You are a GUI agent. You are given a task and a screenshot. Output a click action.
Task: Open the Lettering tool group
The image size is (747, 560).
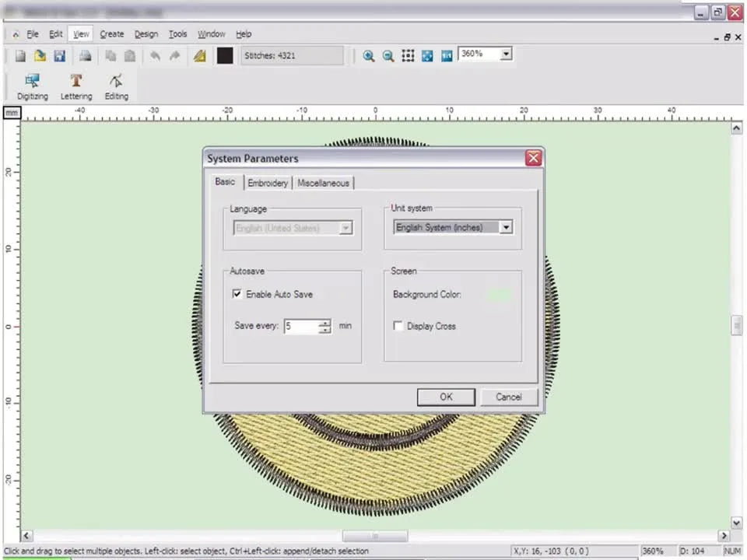(x=76, y=86)
